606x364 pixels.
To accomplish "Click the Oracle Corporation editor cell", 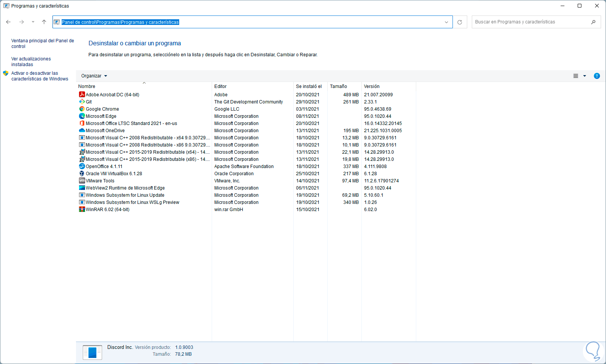I will click(x=234, y=174).
